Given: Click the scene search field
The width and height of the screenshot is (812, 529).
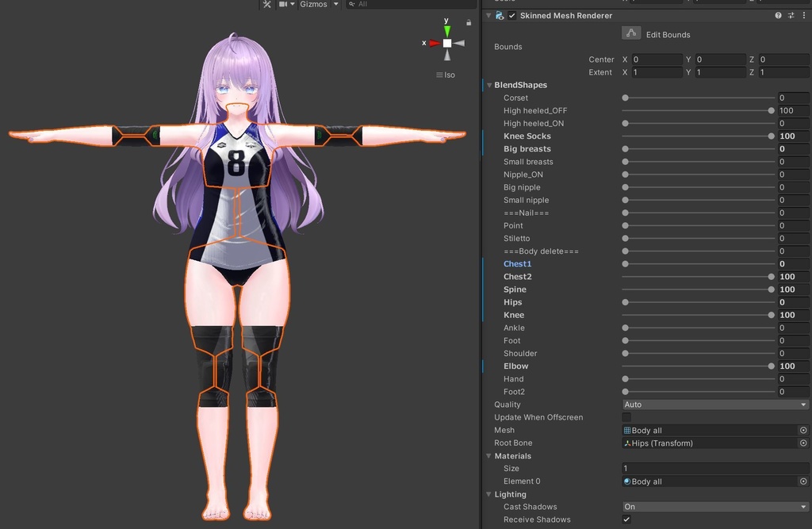Looking at the screenshot, I should pos(411,4).
